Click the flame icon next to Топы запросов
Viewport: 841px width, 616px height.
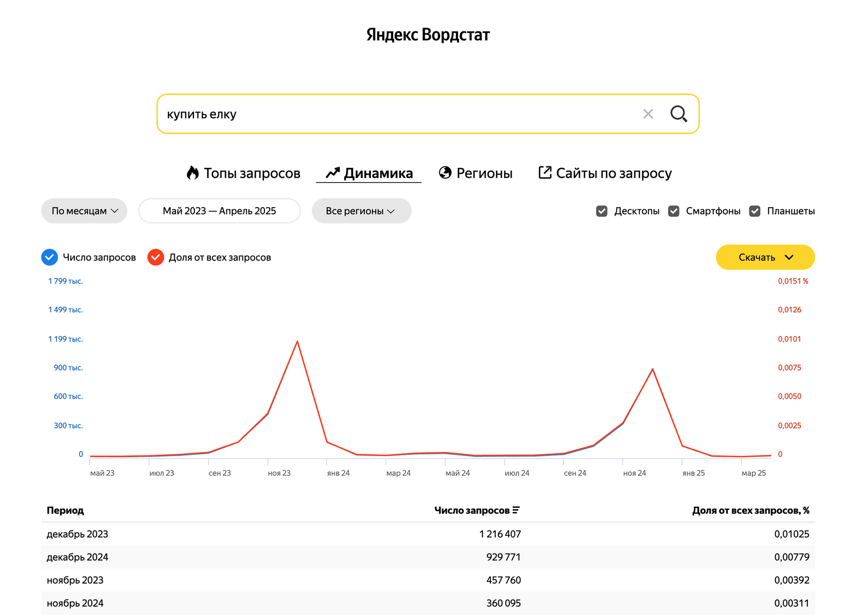192,173
